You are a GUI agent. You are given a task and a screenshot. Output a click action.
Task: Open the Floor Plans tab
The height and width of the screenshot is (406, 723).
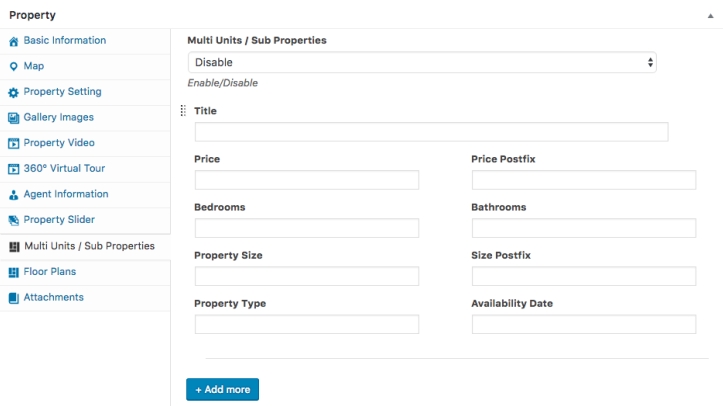click(50, 271)
